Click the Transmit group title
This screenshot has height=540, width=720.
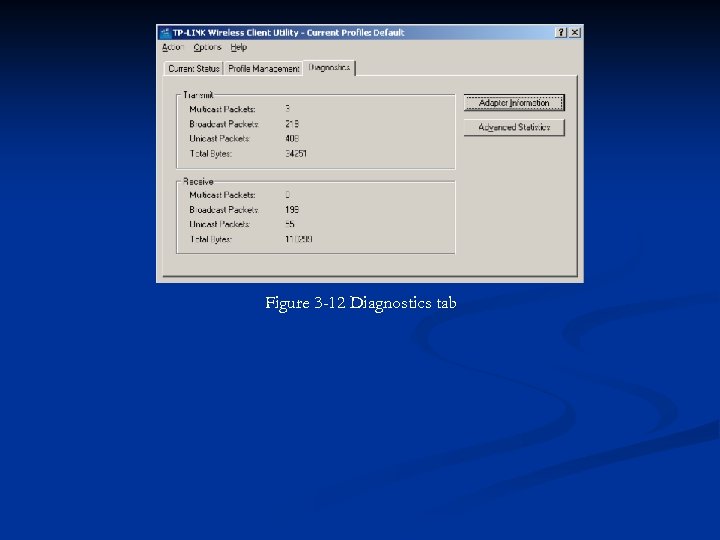click(x=198, y=95)
